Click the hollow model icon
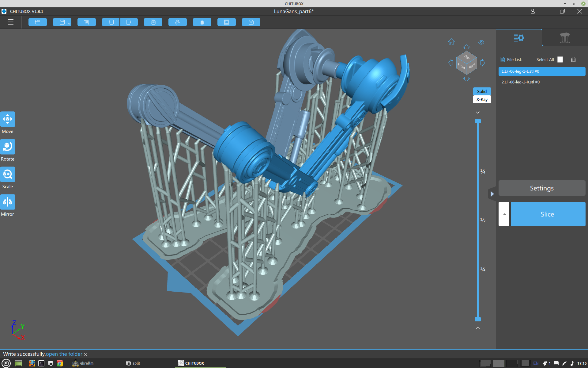Screen dimensions: 588x368 [x=202, y=22]
